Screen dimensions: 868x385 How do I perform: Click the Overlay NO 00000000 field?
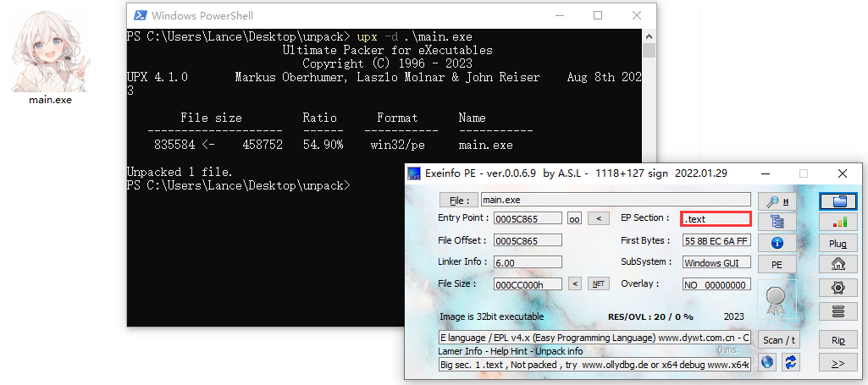(717, 285)
